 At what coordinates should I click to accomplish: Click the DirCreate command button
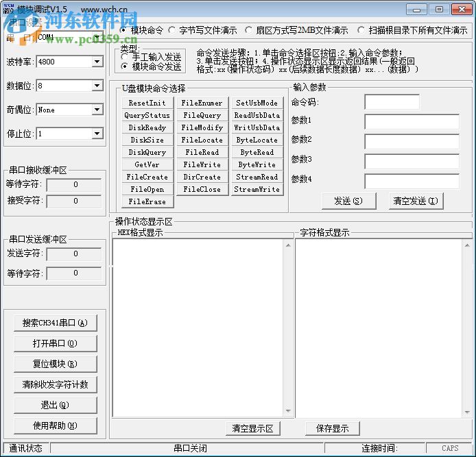tap(202, 177)
